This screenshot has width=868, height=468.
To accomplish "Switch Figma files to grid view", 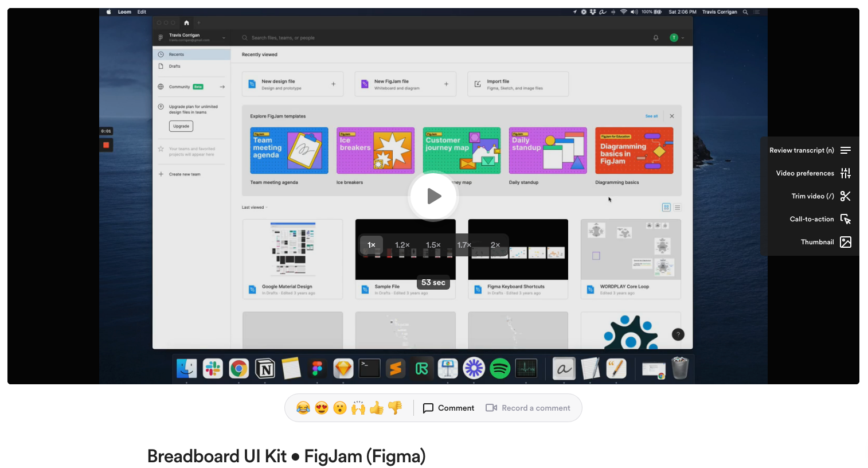I will pyautogui.click(x=666, y=208).
